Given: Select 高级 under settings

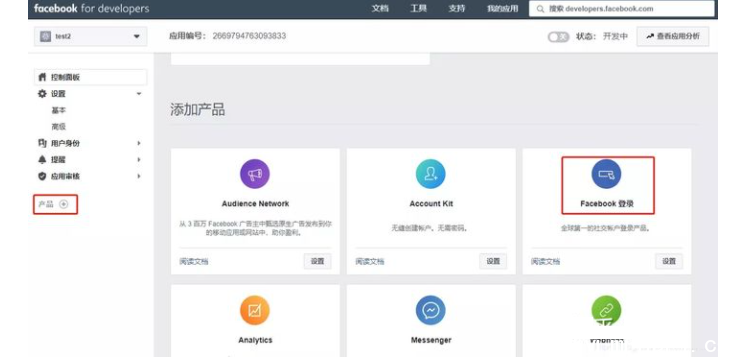Looking at the screenshot, I should 59,127.
